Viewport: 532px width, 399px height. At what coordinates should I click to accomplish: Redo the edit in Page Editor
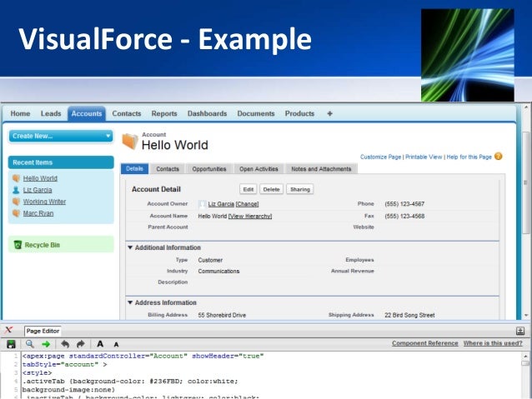(81, 344)
